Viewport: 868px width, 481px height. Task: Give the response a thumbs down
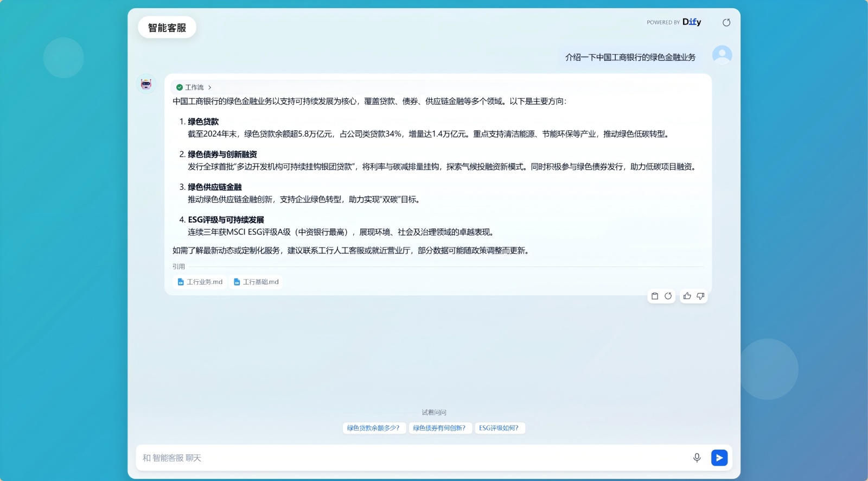click(x=700, y=296)
